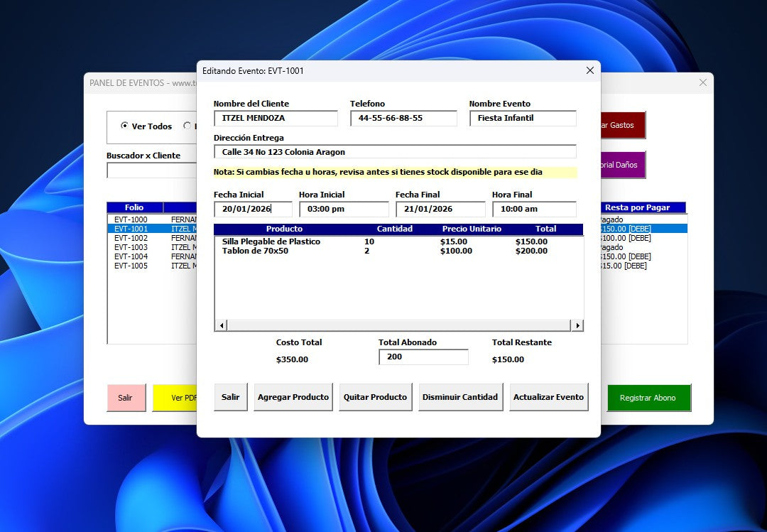Edit the Dirección Entrega field
The height and width of the screenshot is (532, 767).
click(395, 152)
